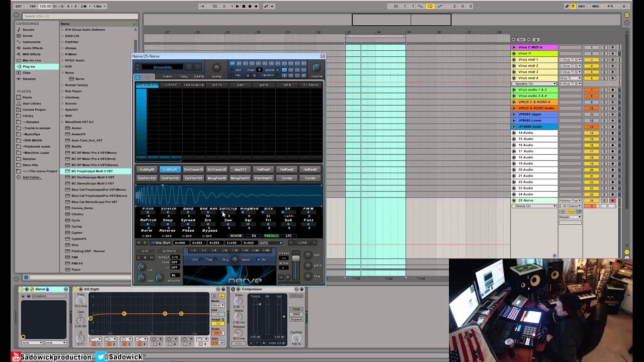The height and width of the screenshot is (362, 644).
Task: Open the Drums browser category
Action: click(x=27, y=36)
